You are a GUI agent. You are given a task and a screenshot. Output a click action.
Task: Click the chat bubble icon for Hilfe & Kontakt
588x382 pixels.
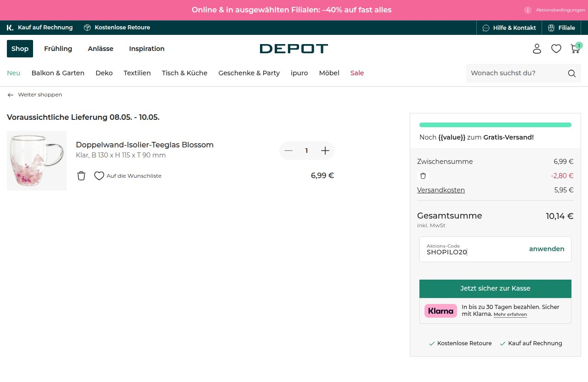(x=486, y=28)
